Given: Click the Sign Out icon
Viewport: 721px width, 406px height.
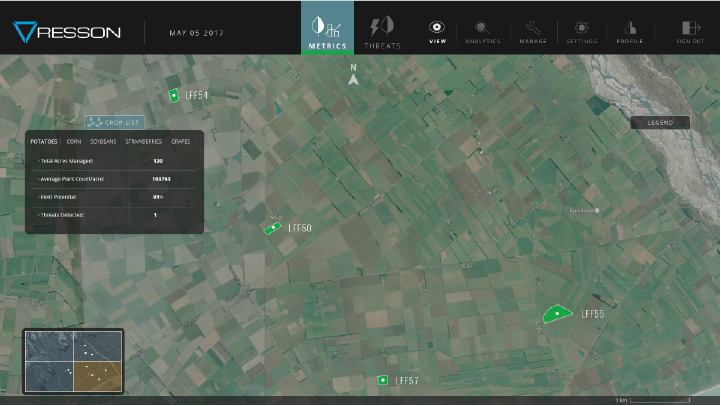Looking at the screenshot, I should pos(689,31).
